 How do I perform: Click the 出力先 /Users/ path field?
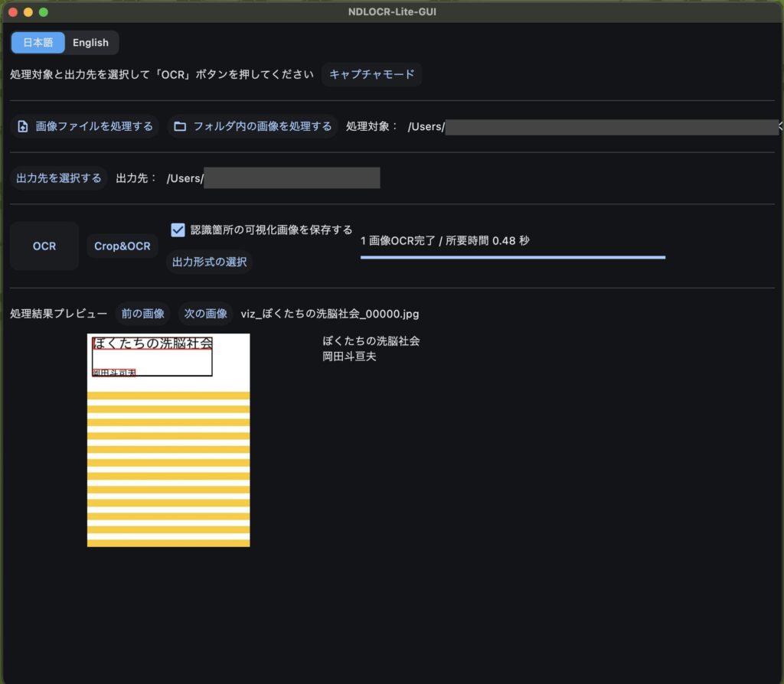click(291, 178)
